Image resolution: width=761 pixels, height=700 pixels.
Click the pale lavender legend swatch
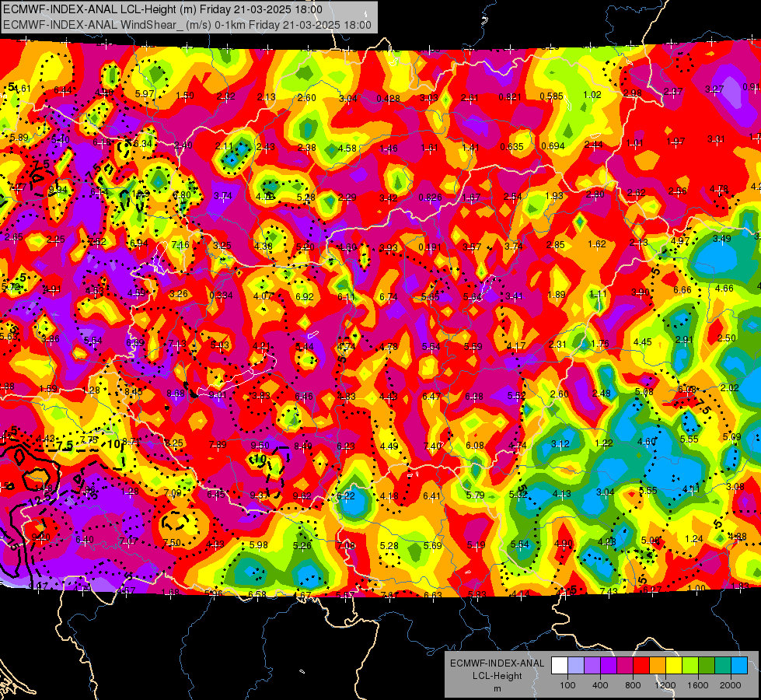[x=576, y=666]
